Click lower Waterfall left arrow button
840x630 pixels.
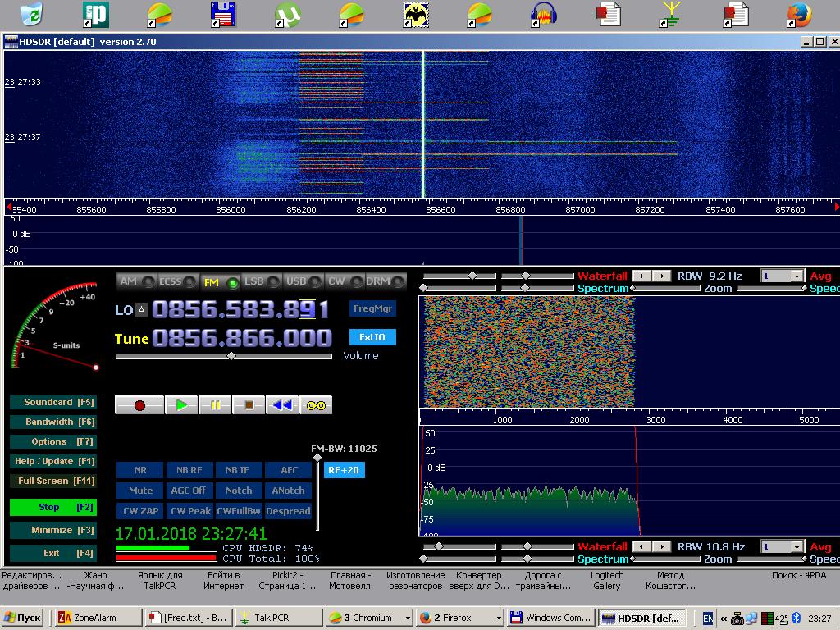641,546
